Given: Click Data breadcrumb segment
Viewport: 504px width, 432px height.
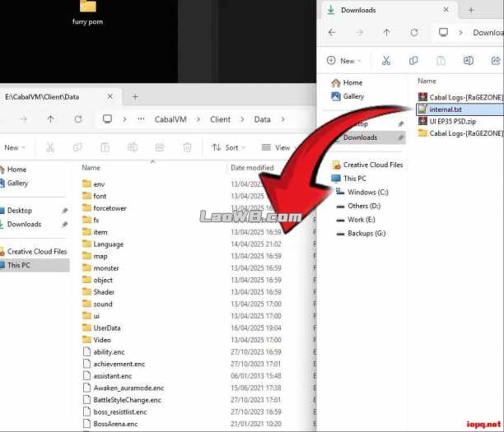Looking at the screenshot, I should (262, 119).
